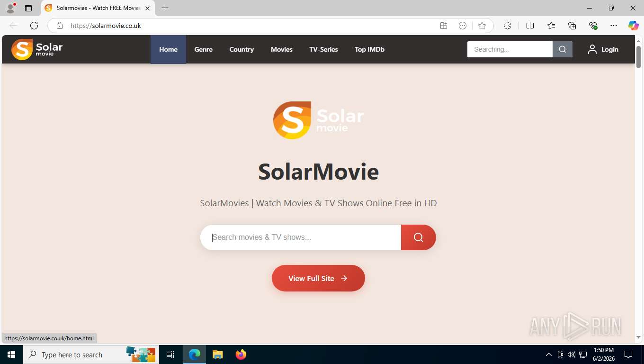644x364 pixels.
Task: Open Task View on the taskbar
Action: click(170, 355)
